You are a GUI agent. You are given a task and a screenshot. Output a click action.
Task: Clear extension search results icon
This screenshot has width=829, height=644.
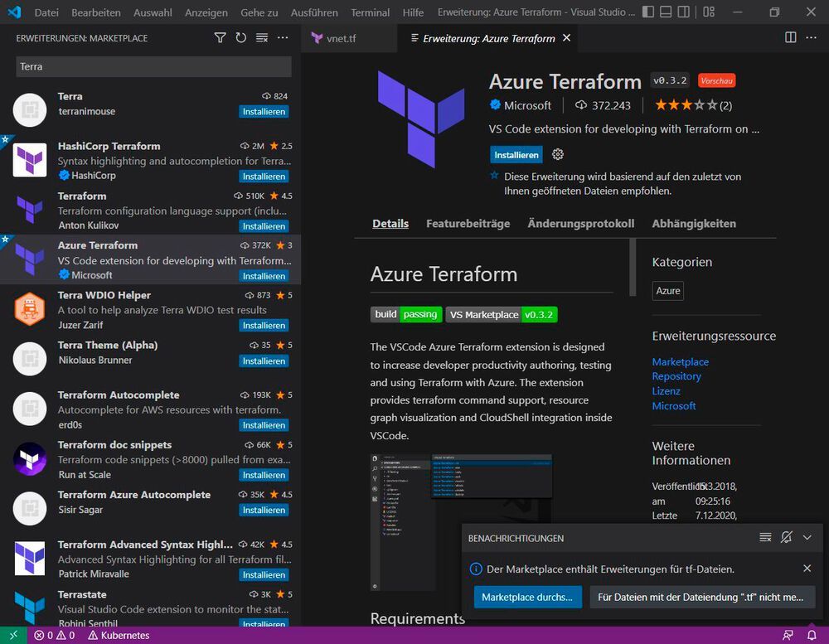(262, 37)
